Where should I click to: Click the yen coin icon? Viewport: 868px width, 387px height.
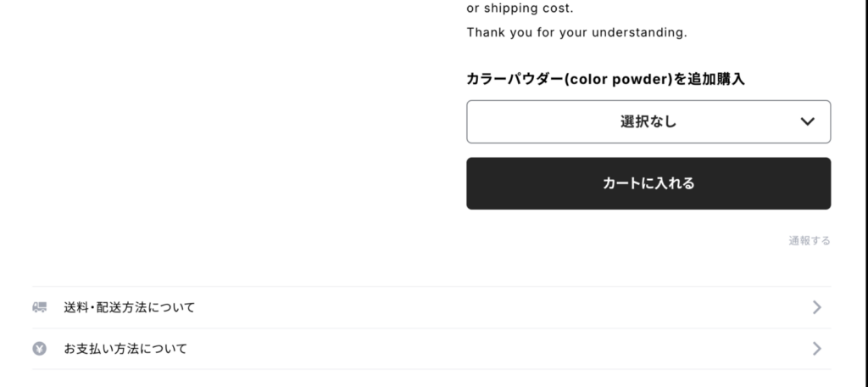pos(39,349)
